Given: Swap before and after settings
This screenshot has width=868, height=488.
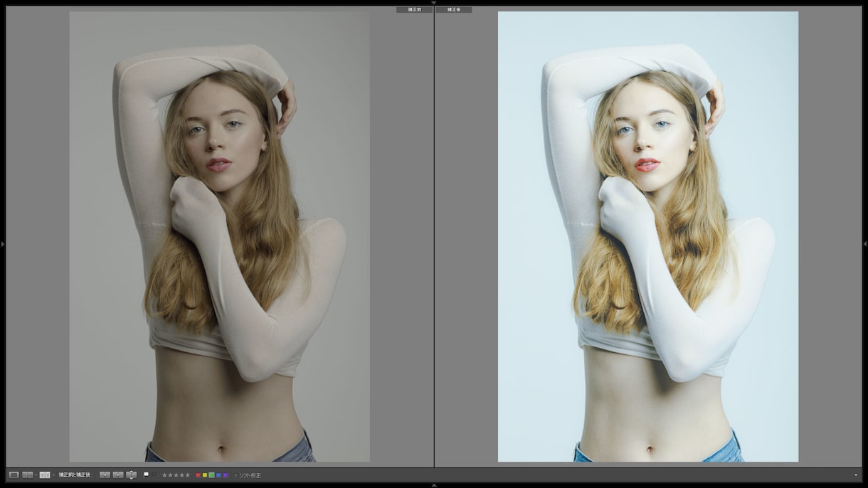Looking at the screenshot, I should 131,474.
